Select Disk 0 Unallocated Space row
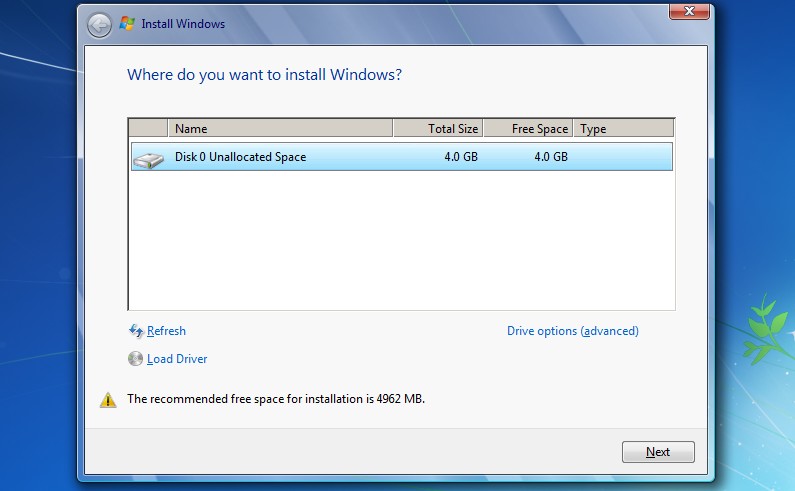This screenshot has height=491, width=795. click(x=402, y=156)
